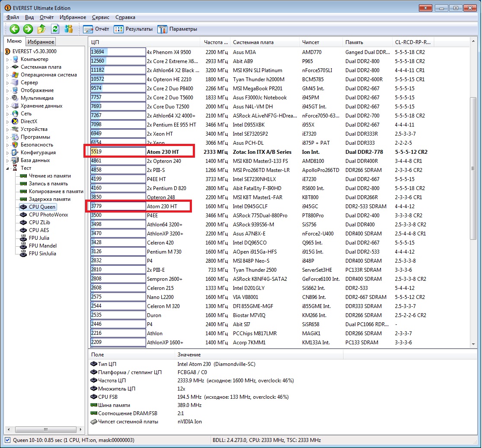Select the FPU SinJulia test
Screen dimensions: 482x448
pyautogui.click(x=42, y=254)
